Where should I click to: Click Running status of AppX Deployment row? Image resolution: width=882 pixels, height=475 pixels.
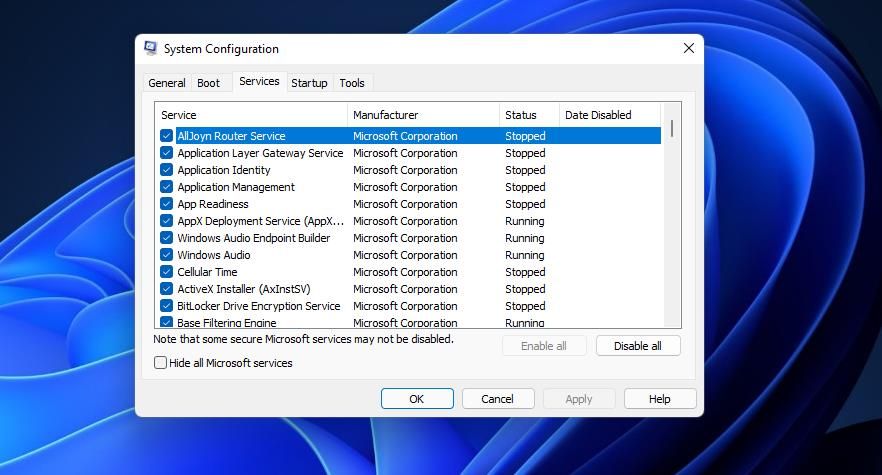[x=525, y=221]
